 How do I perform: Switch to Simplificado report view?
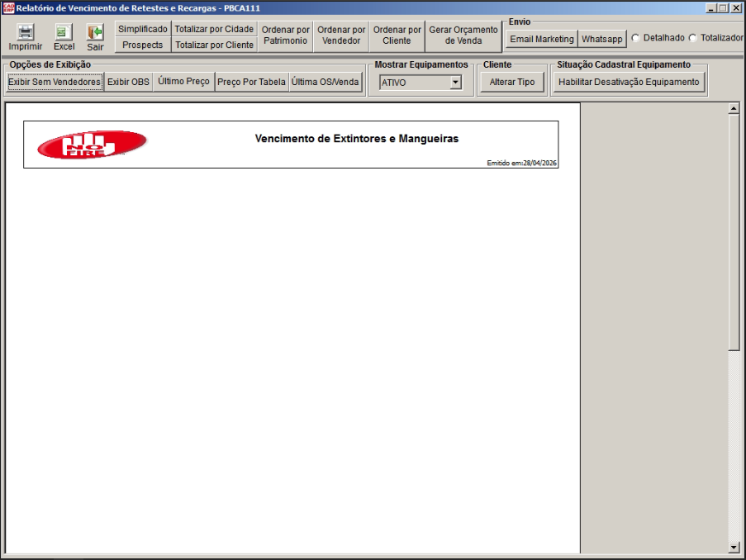[x=143, y=29]
